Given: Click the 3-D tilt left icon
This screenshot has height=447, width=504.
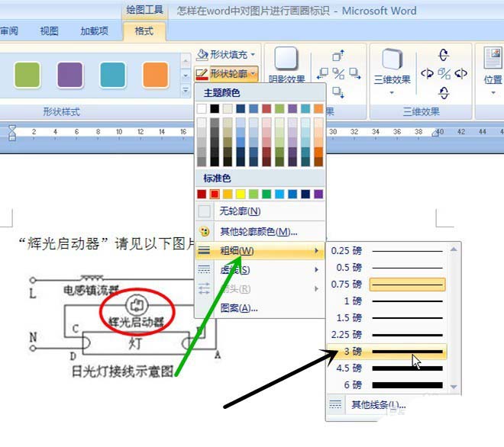Looking at the screenshot, I should pyautogui.click(x=427, y=74).
